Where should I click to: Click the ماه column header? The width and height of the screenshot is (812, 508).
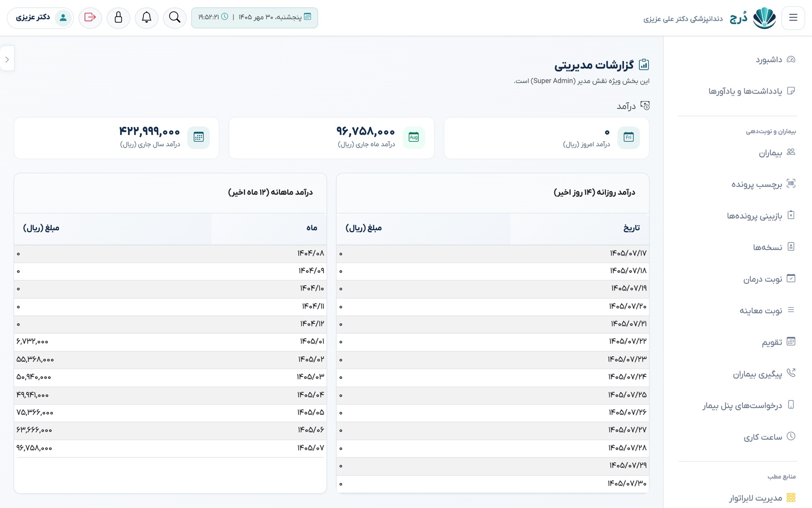[x=269, y=228]
